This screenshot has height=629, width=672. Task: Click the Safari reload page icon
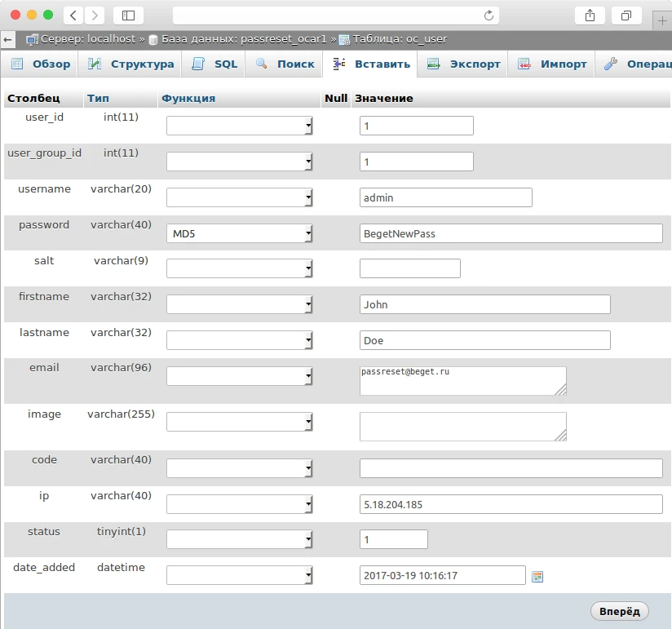[x=489, y=16]
